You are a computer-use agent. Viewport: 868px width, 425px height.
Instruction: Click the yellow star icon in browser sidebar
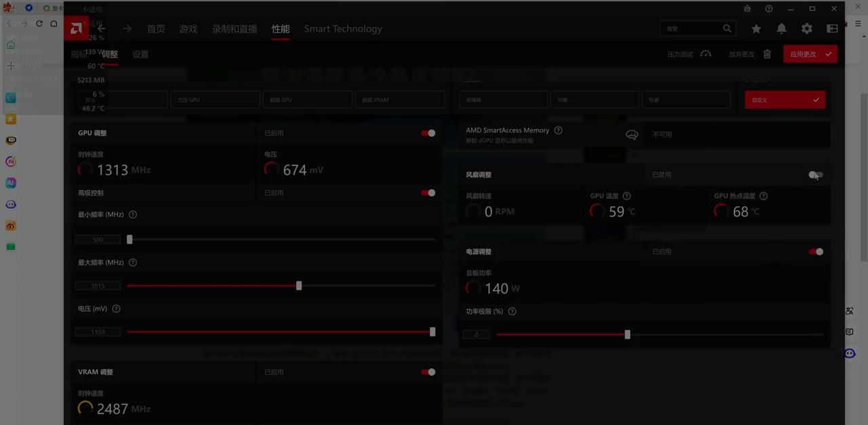coord(11,119)
